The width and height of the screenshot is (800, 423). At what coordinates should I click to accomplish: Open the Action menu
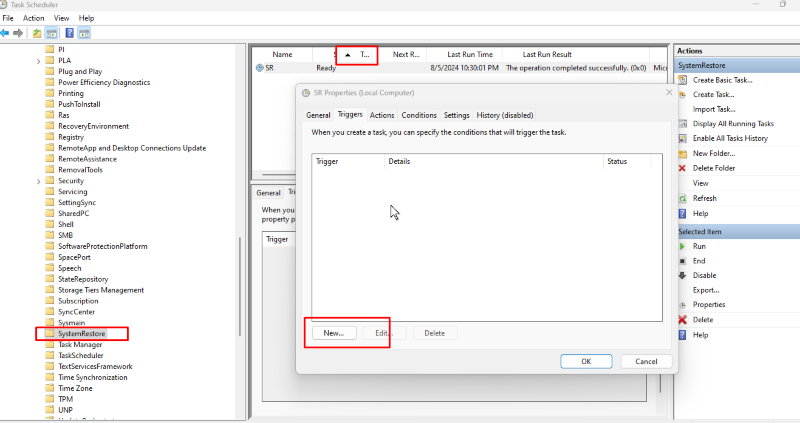coord(33,18)
